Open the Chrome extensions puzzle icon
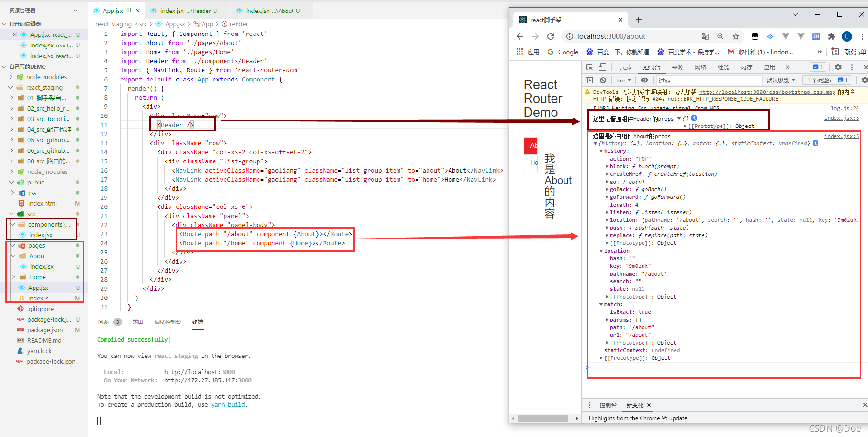868x437 pixels. 832,36
